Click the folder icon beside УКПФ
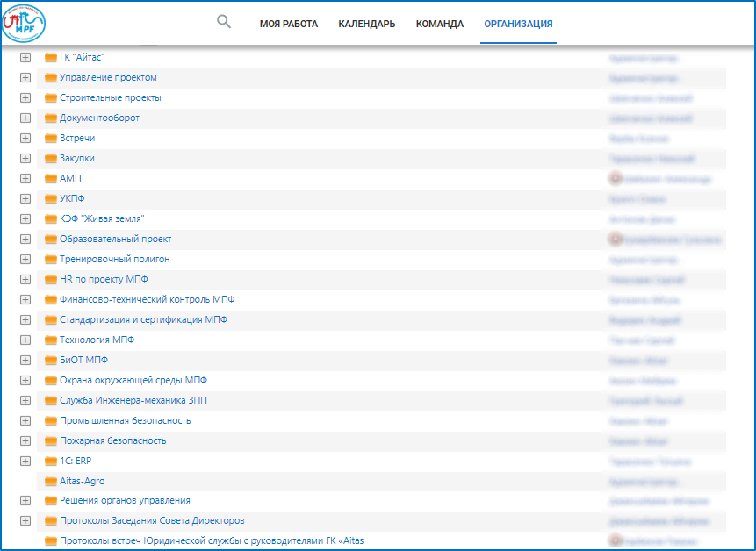Image resolution: width=756 pixels, height=551 pixels. tap(51, 199)
